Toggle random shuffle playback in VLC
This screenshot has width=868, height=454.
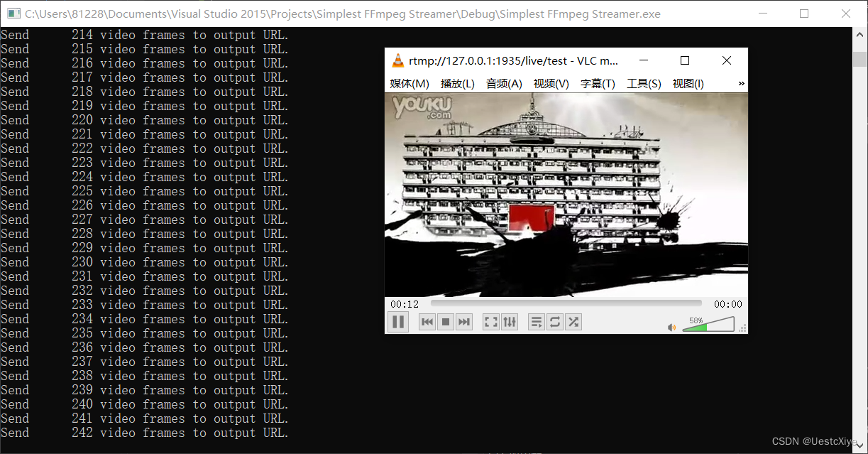[x=573, y=322]
